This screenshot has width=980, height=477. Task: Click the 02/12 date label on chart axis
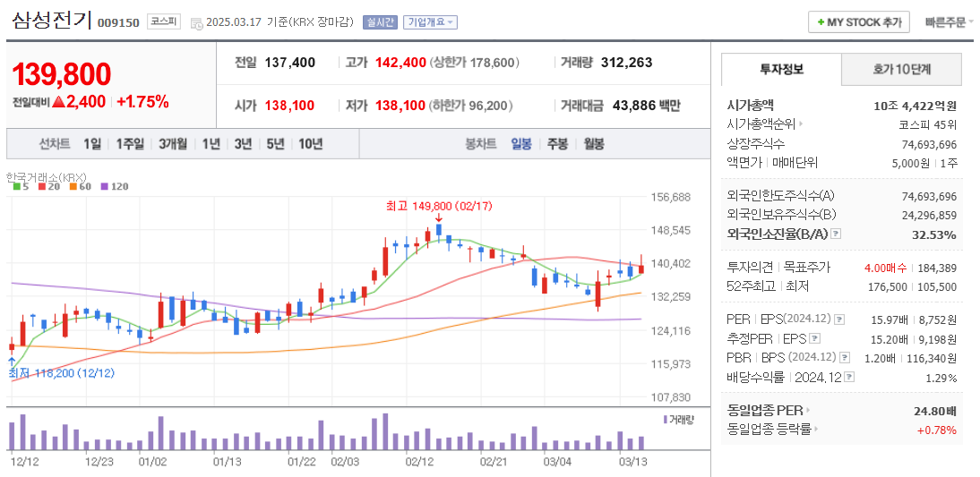pyautogui.click(x=419, y=462)
